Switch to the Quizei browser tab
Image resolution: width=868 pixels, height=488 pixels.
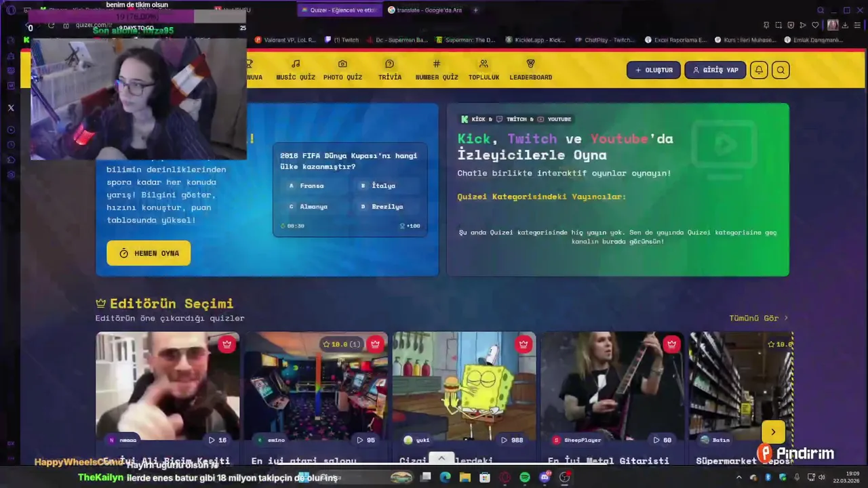point(338,10)
